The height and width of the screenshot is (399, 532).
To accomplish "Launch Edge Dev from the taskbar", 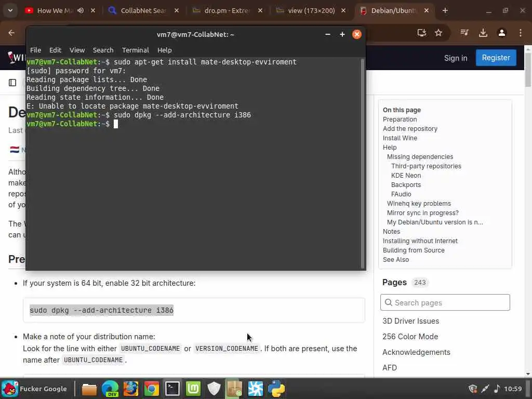I will pyautogui.click(x=110, y=389).
